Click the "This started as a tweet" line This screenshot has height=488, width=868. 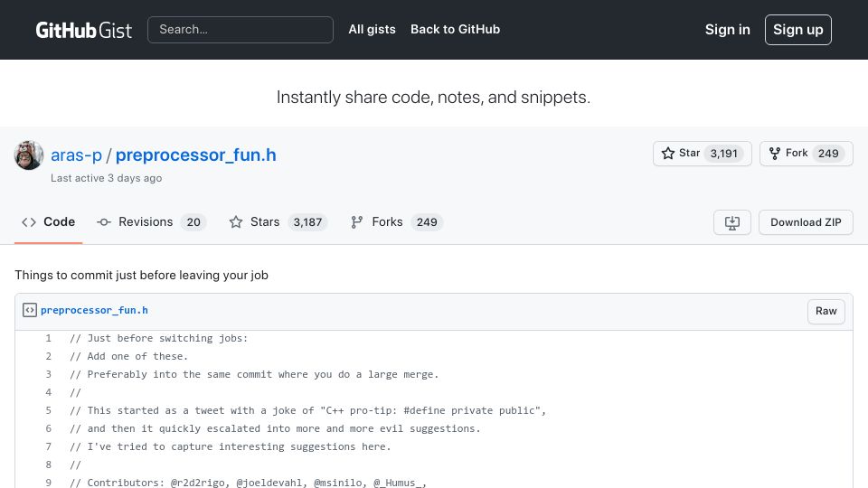(x=307, y=410)
